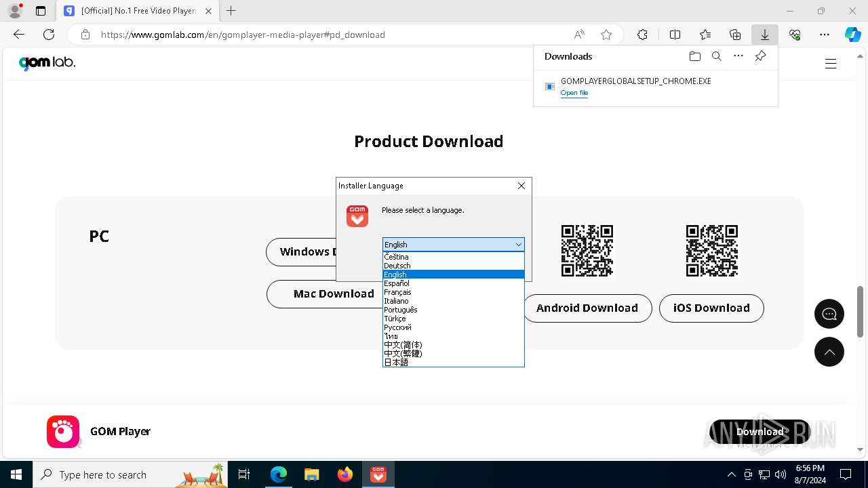The width and height of the screenshot is (868, 488).
Task: Open Copilot sidebar icon
Action: [x=853, y=35]
